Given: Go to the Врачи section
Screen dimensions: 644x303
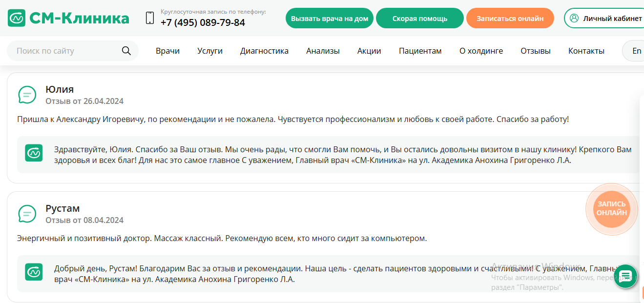Looking at the screenshot, I should click(167, 50).
